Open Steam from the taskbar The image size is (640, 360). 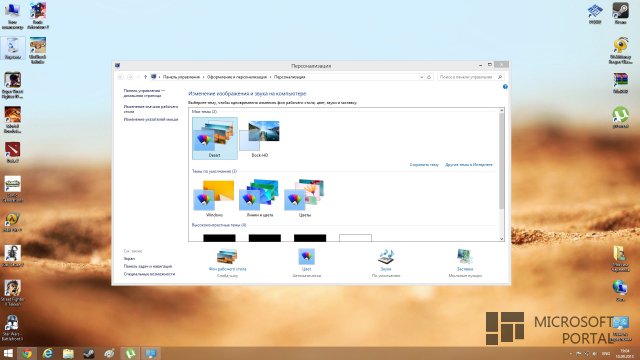89,353
